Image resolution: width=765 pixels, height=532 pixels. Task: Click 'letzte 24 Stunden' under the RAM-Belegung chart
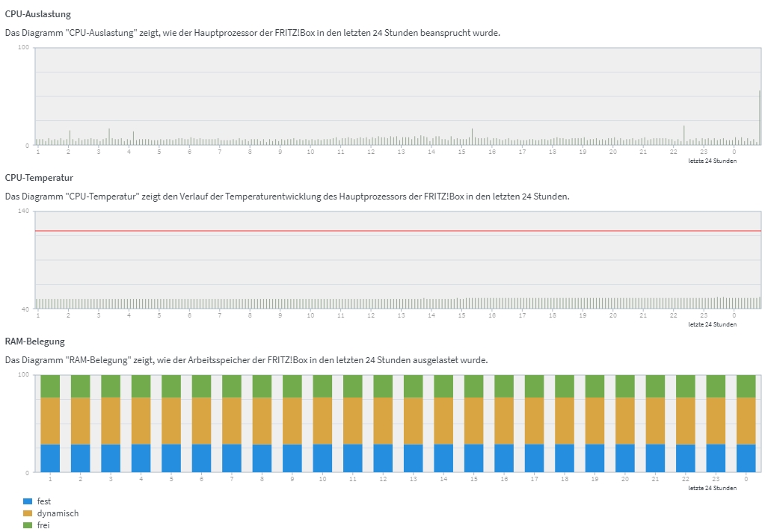pos(713,488)
